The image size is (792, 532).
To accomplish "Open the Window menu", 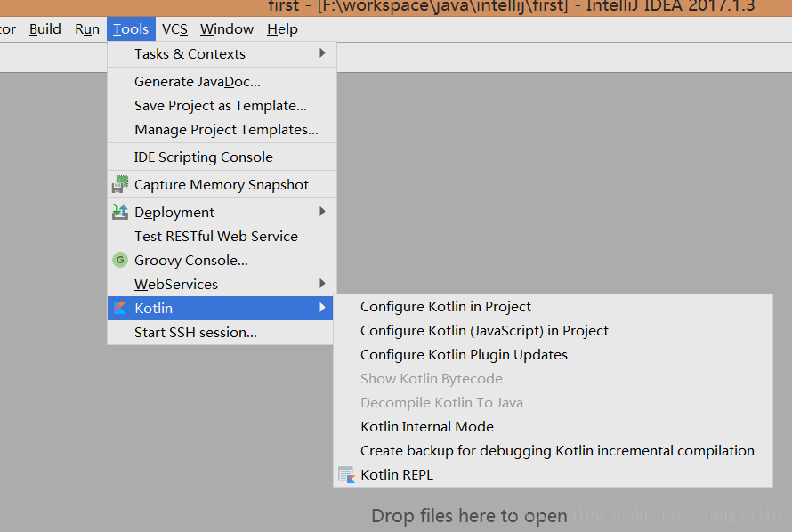I will pyautogui.click(x=227, y=29).
